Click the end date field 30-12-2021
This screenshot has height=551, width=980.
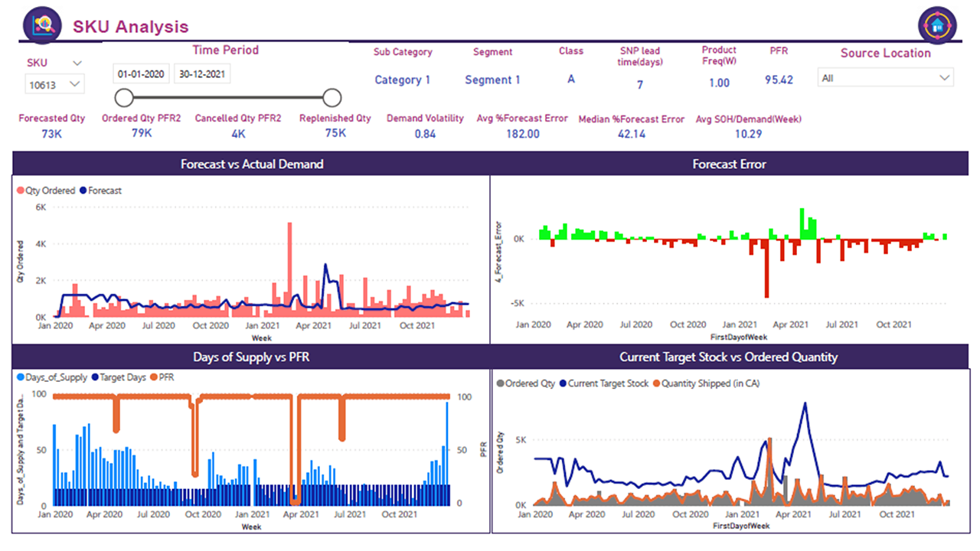click(x=202, y=74)
